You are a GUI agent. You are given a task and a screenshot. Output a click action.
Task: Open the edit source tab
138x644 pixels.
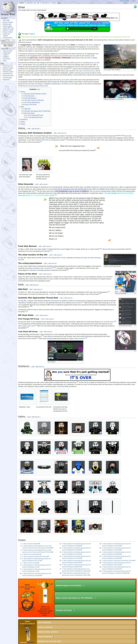(46, 3)
